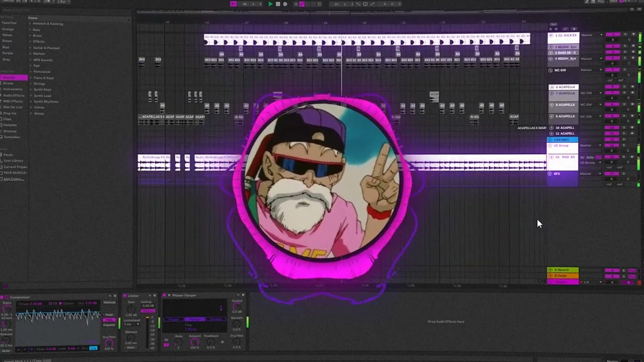
Task: Set track 16 monitor to Auto
Action: (x=590, y=157)
